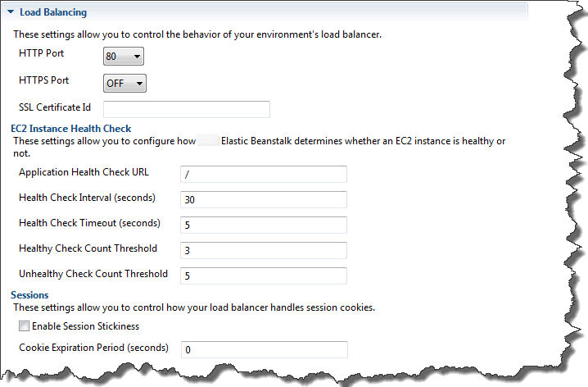Focus the Application Health Check URL input box

click(x=264, y=174)
